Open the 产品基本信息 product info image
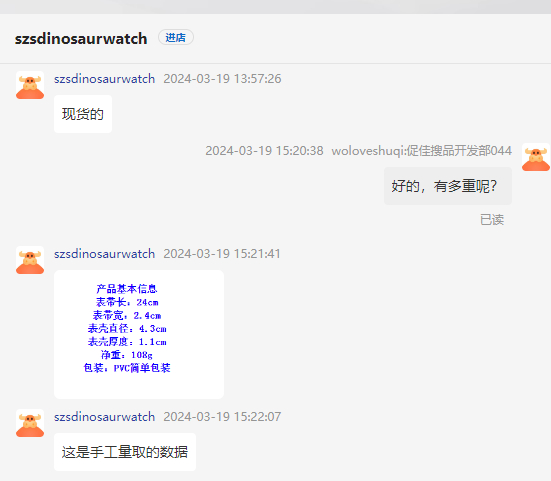Viewport: 551px width, 481px height. click(139, 334)
